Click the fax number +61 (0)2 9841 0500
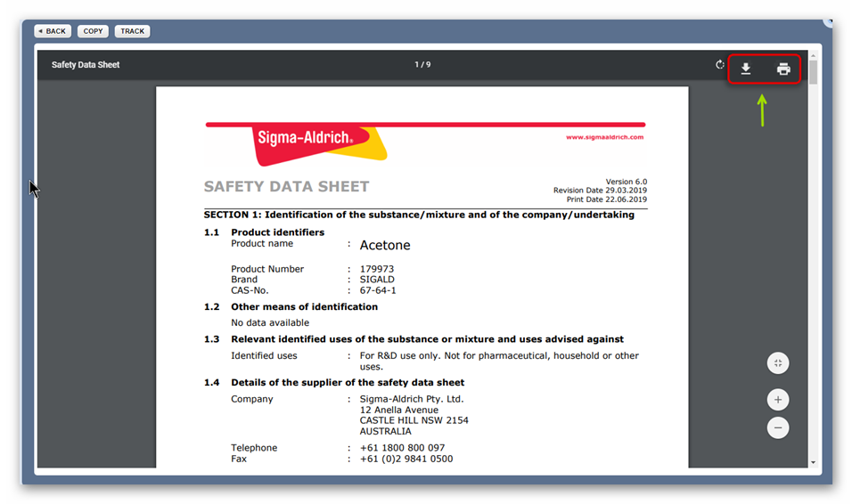The image size is (852, 504). pyautogui.click(x=406, y=459)
